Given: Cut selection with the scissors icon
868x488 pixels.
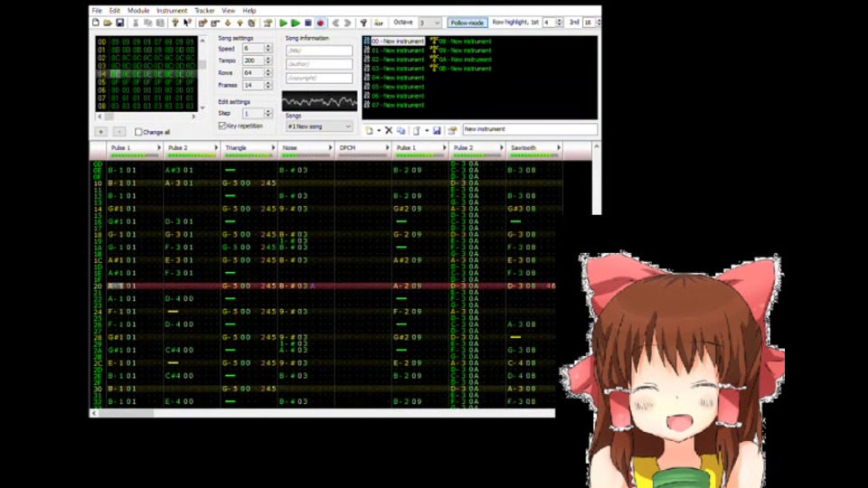Looking at the screenshot, I should coord(136,23).
